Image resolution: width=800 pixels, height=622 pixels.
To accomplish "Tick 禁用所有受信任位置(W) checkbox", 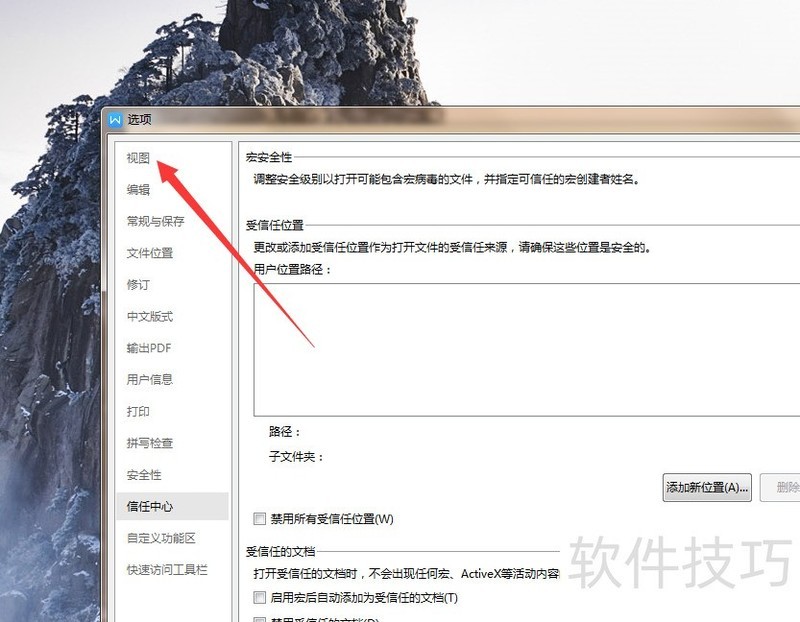I will [260, 519].
